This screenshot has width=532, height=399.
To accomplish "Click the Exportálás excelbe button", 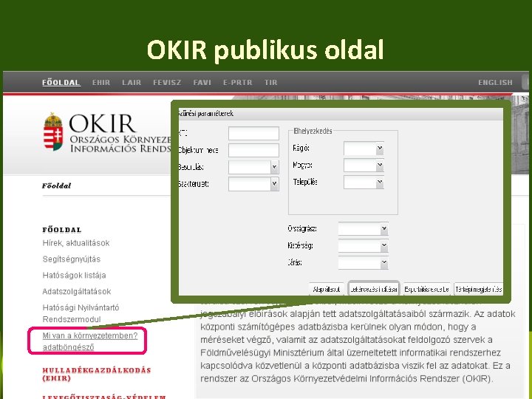I will [427, 289].
